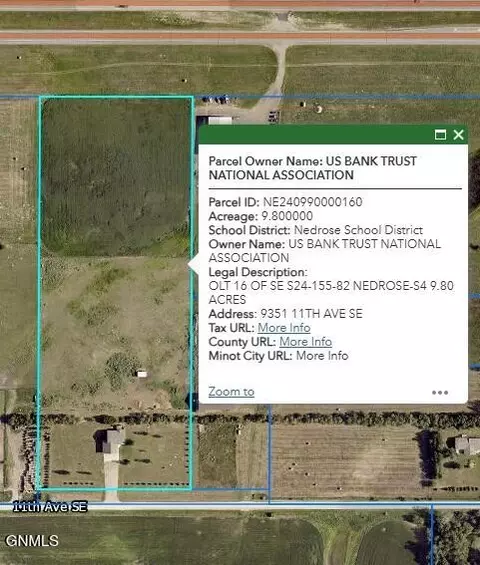This screenshot has height=565, width=480.
Task: Click the Owner Name US BANK TRUST text
Action: click(x=324, y=251)
